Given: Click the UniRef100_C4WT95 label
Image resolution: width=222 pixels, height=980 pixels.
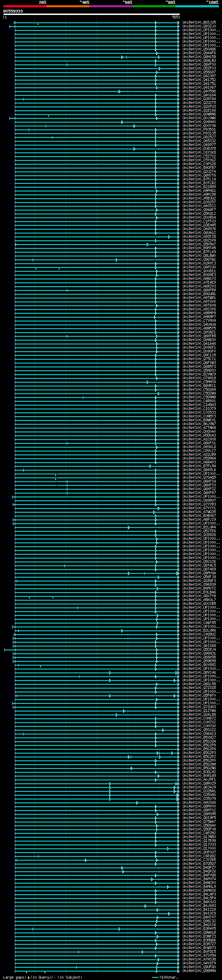Looking at the screenshot, I should point(199,623).
